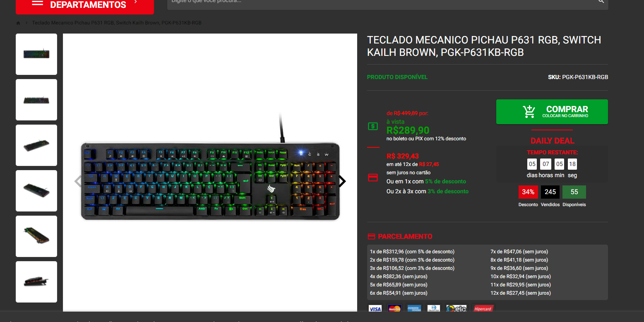This screenshot has width=644, height=322.
Task: Show previous product image with left arrow
Action: (78, 181)
